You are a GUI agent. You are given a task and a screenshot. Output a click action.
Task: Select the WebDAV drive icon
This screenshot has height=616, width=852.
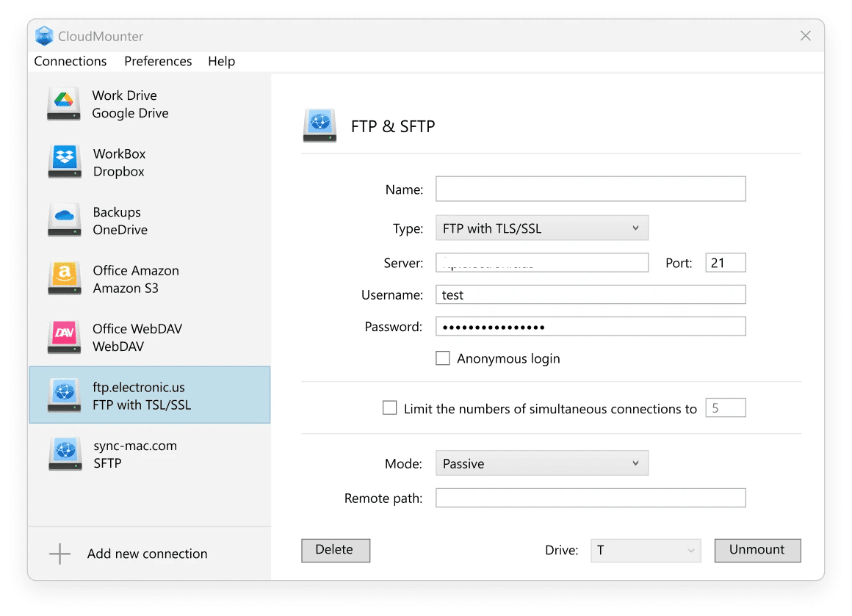[65, 337]
